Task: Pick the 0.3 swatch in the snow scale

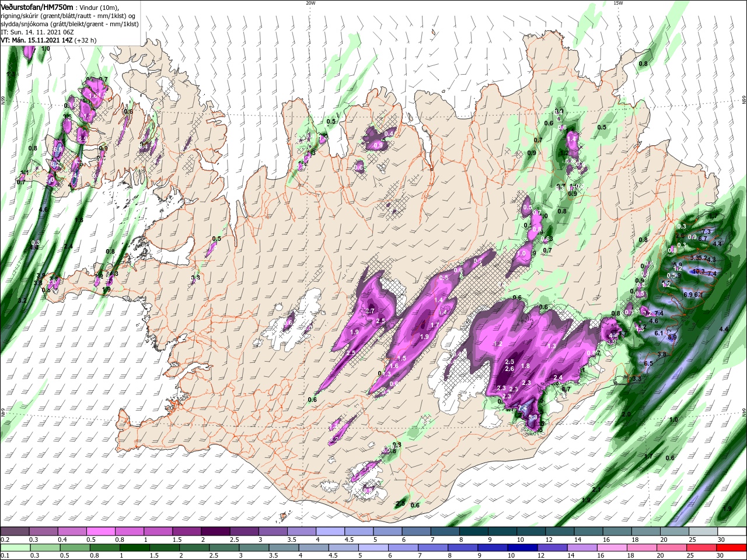Action: click(43, 531)
